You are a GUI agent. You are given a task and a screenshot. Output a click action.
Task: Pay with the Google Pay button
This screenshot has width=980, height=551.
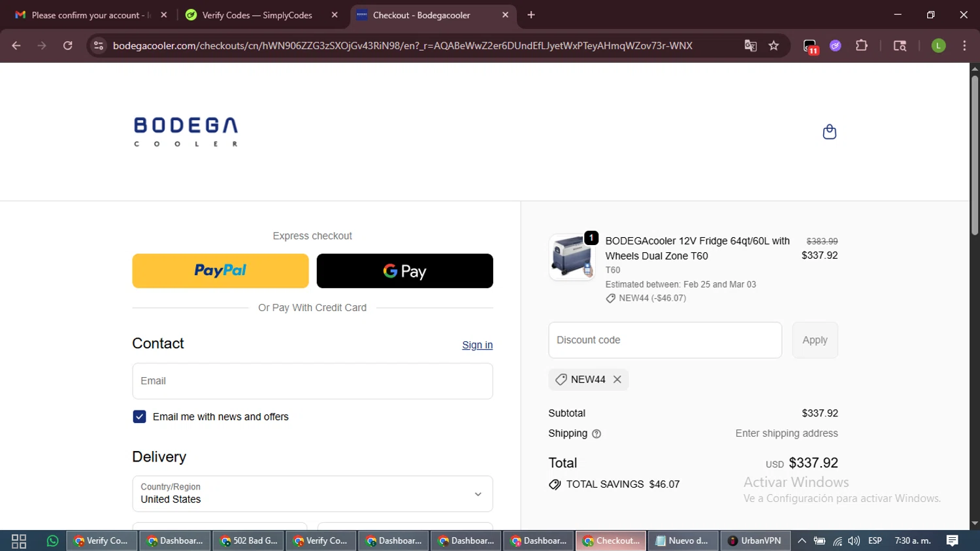pos(404,271)
